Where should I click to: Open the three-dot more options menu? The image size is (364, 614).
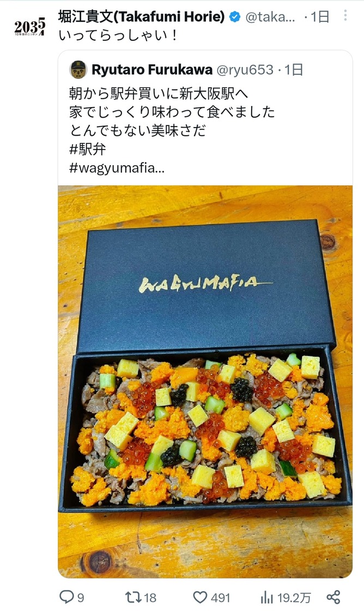345,15
